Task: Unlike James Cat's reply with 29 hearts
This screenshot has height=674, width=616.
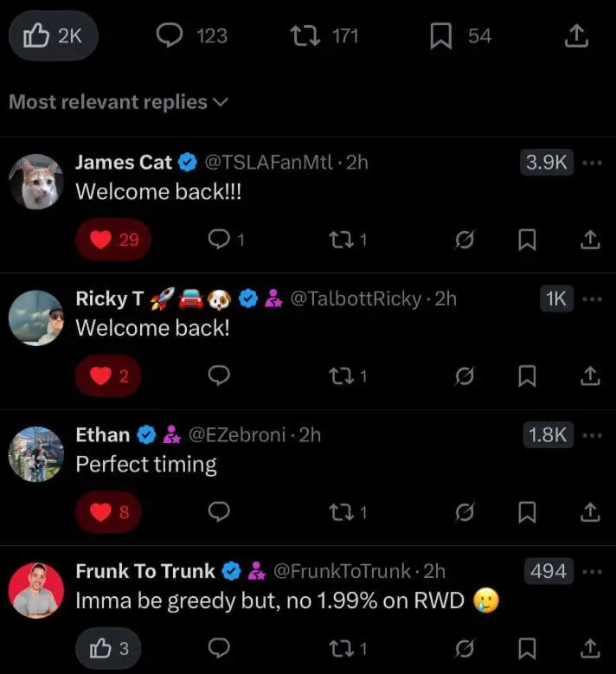Action: coord(113,240)
